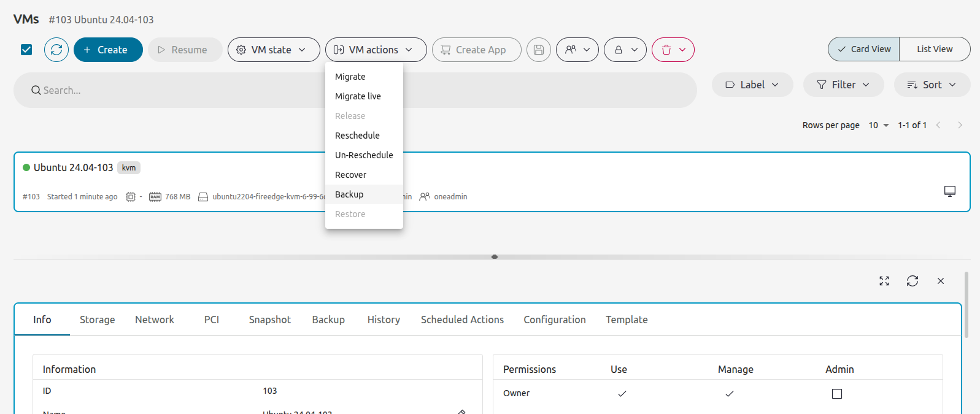Click the '768 MB' memory value
The width and height of the screenshot is (980, 414).
(x=178, y=197)
